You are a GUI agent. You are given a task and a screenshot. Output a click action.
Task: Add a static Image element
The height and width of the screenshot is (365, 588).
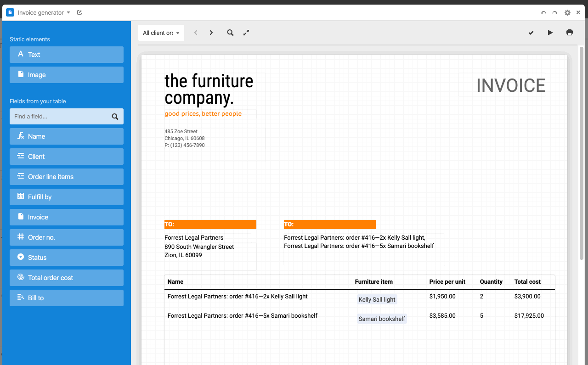pyautogui.click(x=67, y=75)
